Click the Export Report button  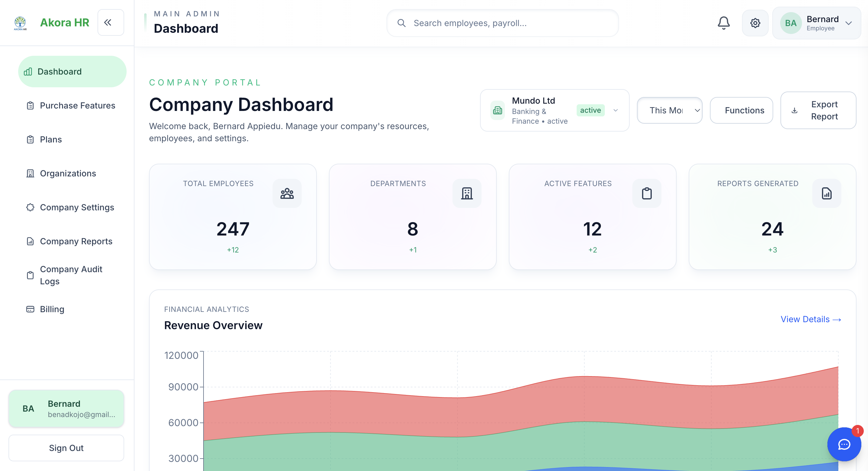[818, 110]
